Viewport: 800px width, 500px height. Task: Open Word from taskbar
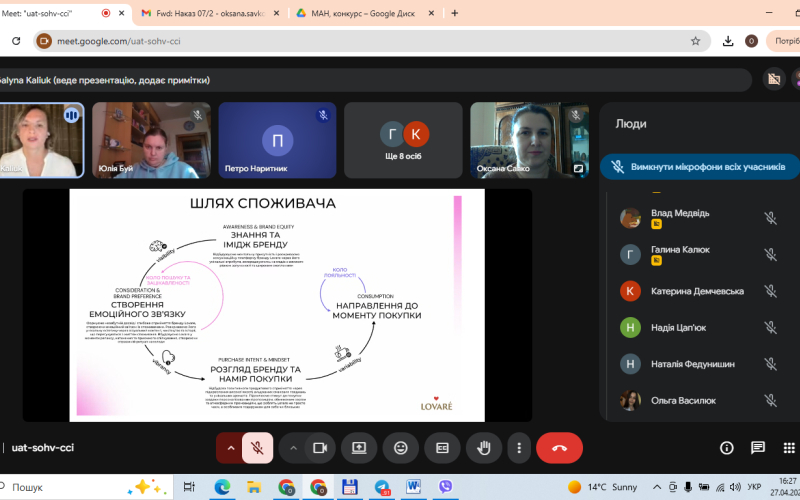413,487
